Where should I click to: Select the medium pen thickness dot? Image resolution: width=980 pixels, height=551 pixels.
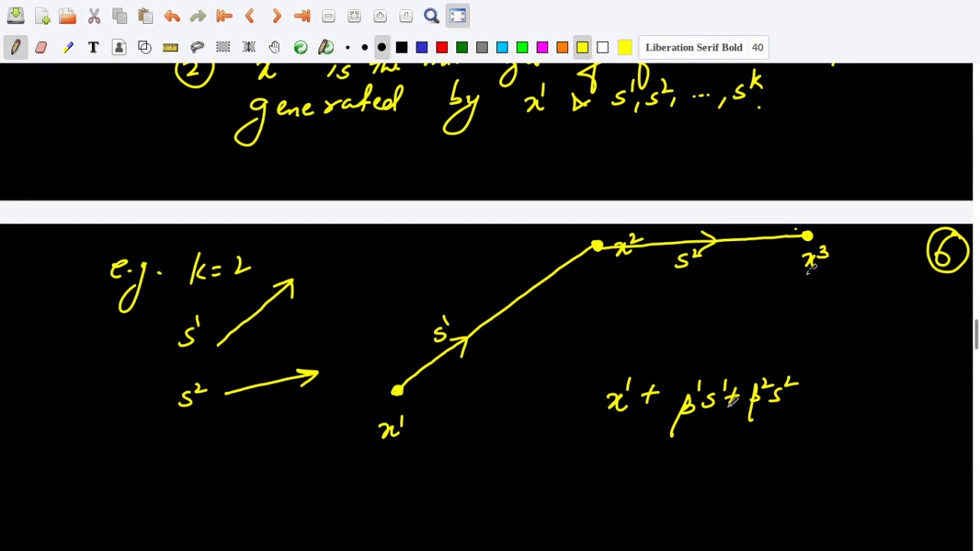point(364,47)
